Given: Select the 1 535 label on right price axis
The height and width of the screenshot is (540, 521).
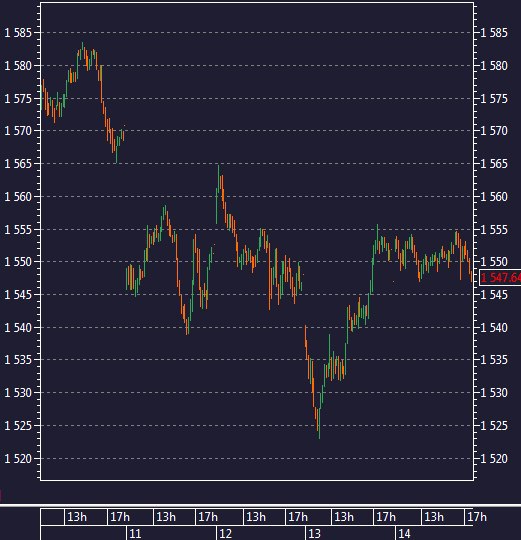Looking at the screenshot, I should click(494, 360).
